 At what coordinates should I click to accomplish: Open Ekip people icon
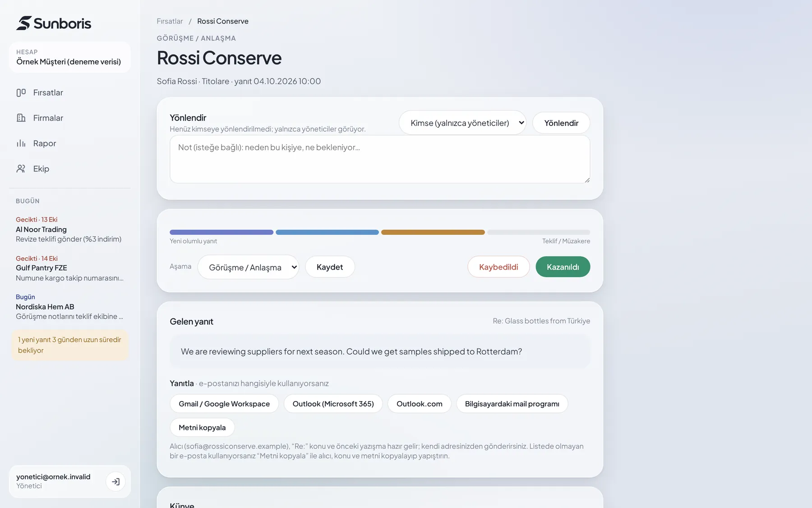(x=21, y=168)
